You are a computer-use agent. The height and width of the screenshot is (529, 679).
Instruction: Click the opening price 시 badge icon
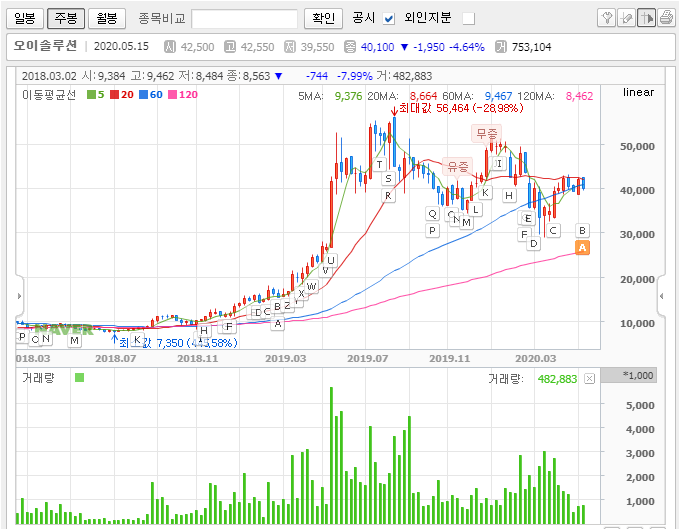click(x=170, y=47)
